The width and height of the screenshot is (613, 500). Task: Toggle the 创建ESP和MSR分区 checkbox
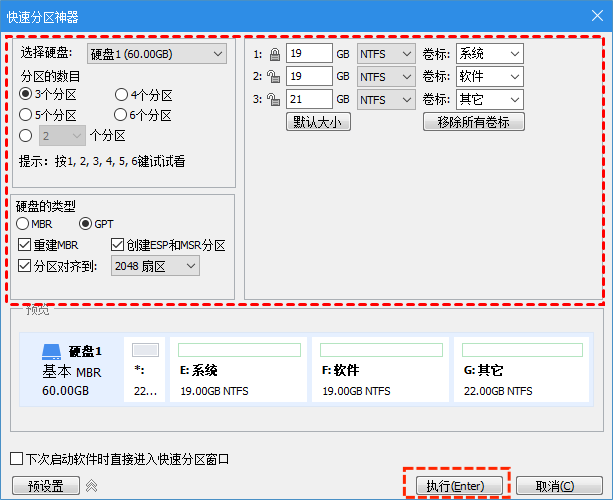click(x=118, y=245)
